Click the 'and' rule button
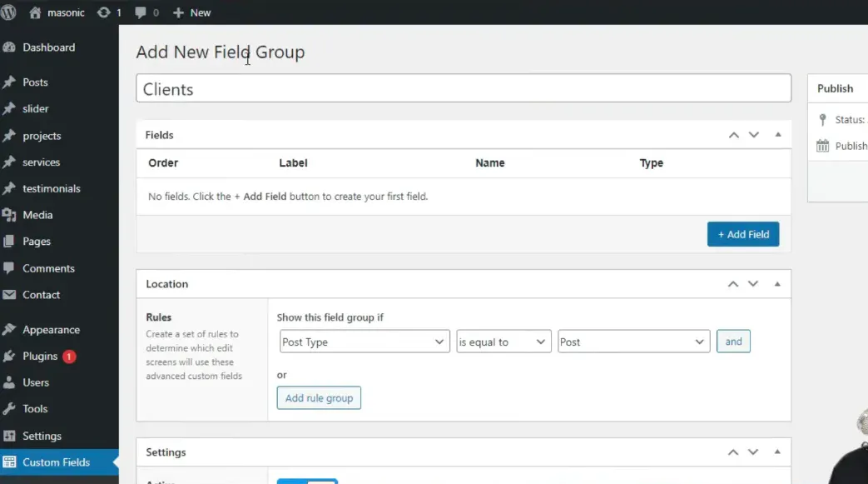 (733, 342)
